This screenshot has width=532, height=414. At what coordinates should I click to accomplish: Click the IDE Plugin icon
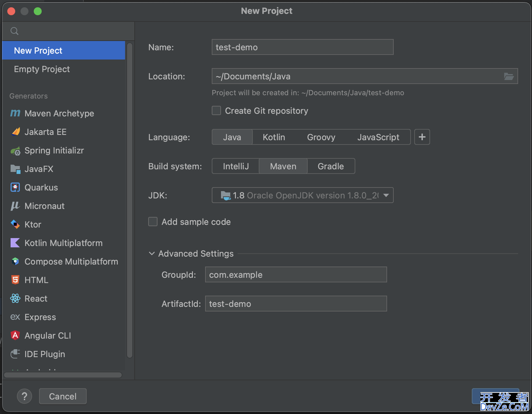point(15,354)
